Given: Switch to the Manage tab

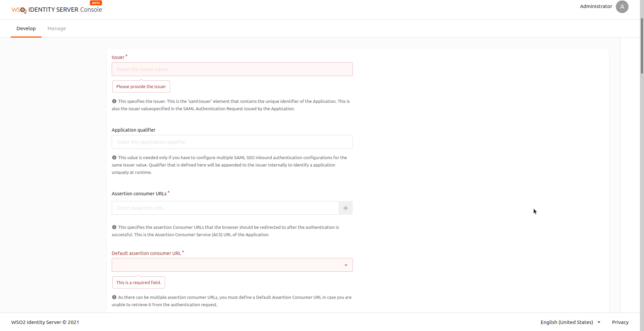Looking at the screenshot, I should tap(57, 28).
